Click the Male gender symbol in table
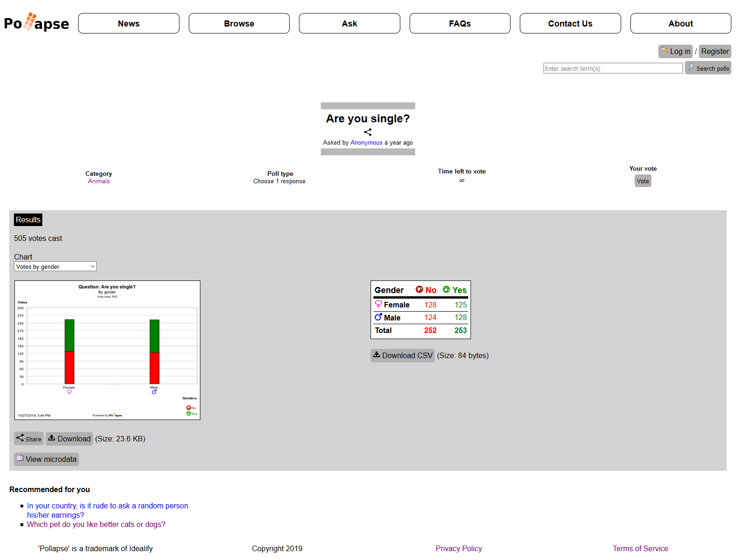Image resolution: width=736 pixels, height=560 pixels. [x=378, y=317]
